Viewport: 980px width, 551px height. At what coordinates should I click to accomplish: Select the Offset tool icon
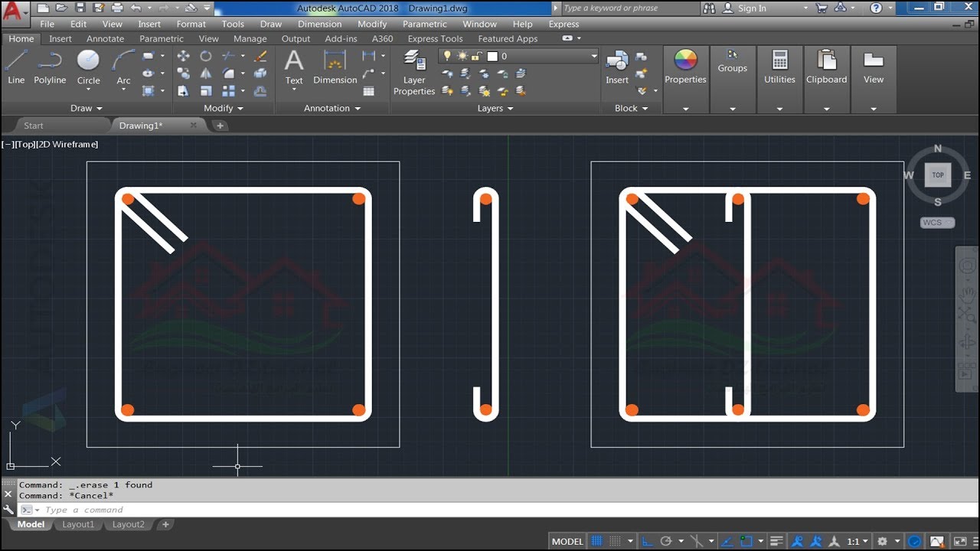coord(260,91)
